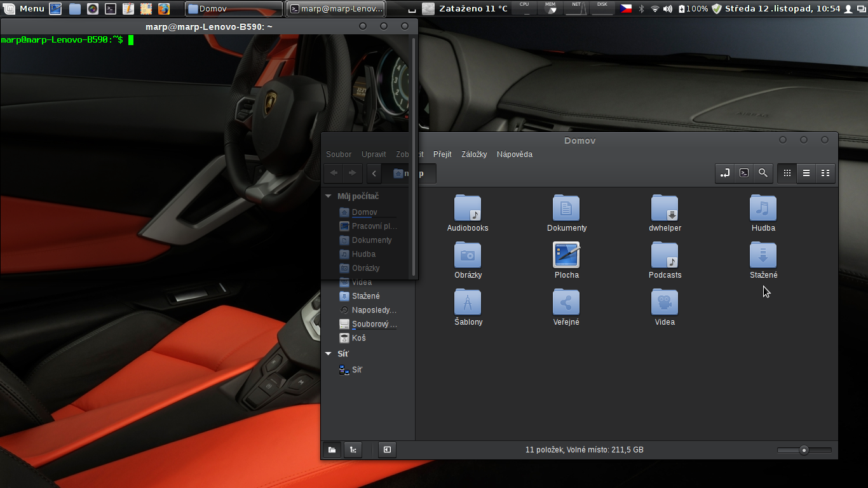Image resolution: width=868 pixels, height=488 pixels.
Task: Launch Firefox from the panel
Action: tap(164, 9)
